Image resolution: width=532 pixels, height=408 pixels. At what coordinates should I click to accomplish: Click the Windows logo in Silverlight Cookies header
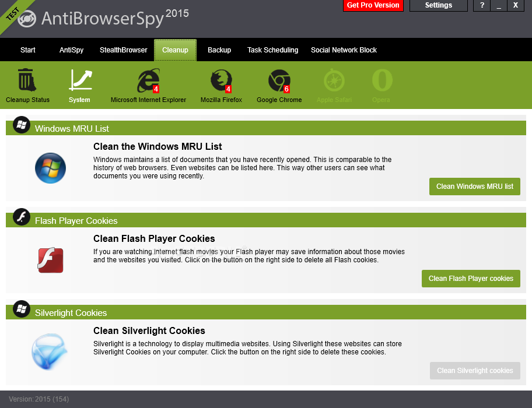pos(22,309)
